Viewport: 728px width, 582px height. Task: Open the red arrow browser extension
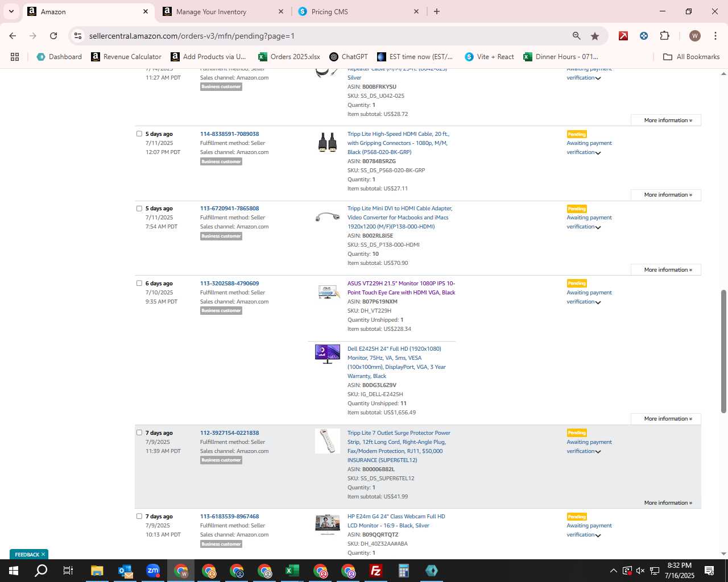[623, 36]
